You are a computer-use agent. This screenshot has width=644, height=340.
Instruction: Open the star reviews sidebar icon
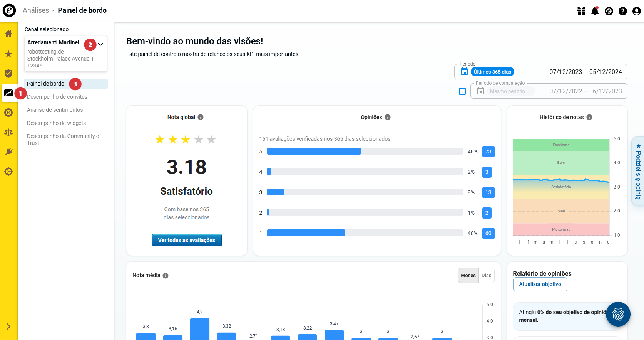[8, 54]
